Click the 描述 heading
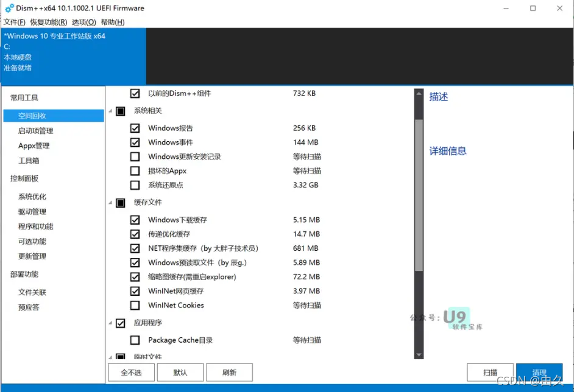The image size is (574, 392). [x=439, y=97]
